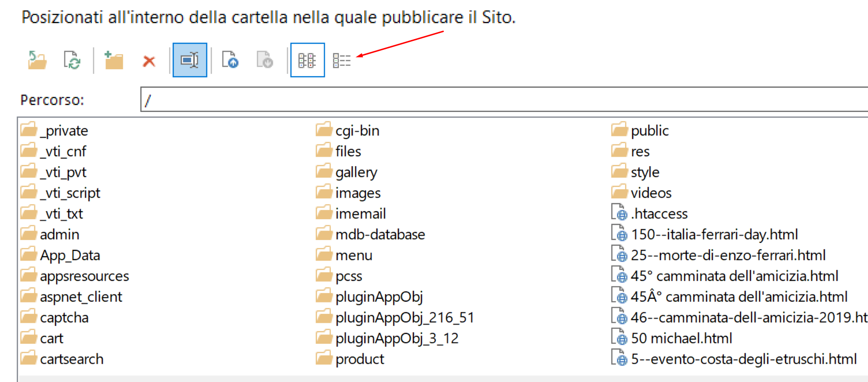The height and width of the screenshot is (382, 868).
Task: Click folder icon beside captcha
Action: click(x=29, y=316)
